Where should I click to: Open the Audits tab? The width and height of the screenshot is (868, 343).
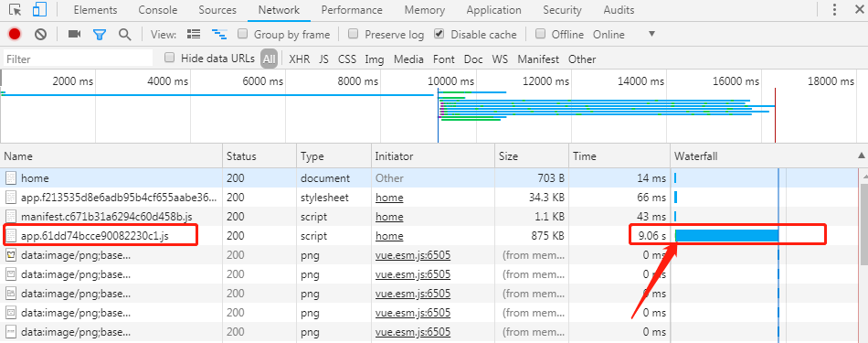click(x=619, y=10)
